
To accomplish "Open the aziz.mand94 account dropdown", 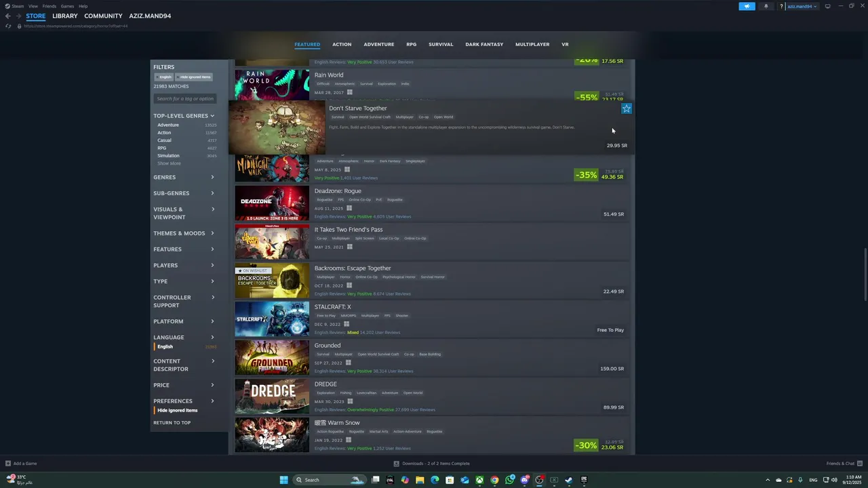I will (x=802, y=6).
